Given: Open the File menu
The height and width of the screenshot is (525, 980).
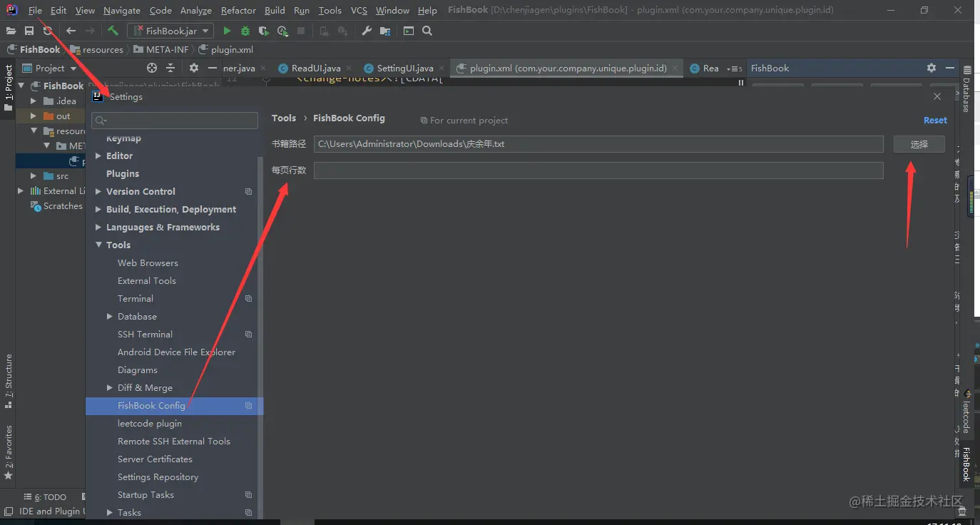Looking at the screenshot, I should [35, 10].
